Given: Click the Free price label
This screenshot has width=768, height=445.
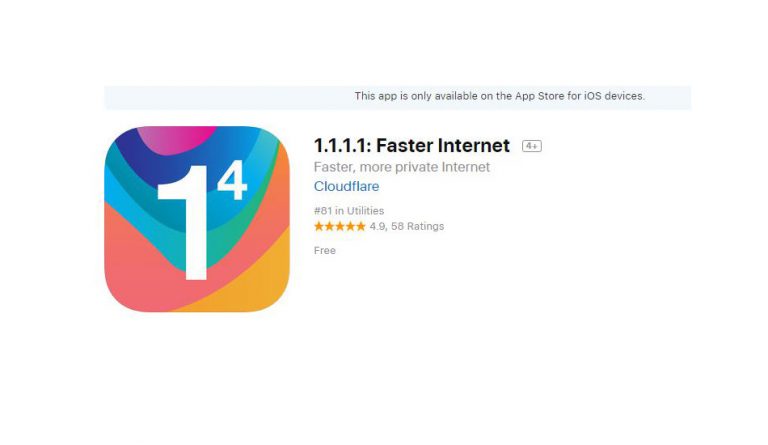Looking at the screenshot, I should (x=325, y=250).
